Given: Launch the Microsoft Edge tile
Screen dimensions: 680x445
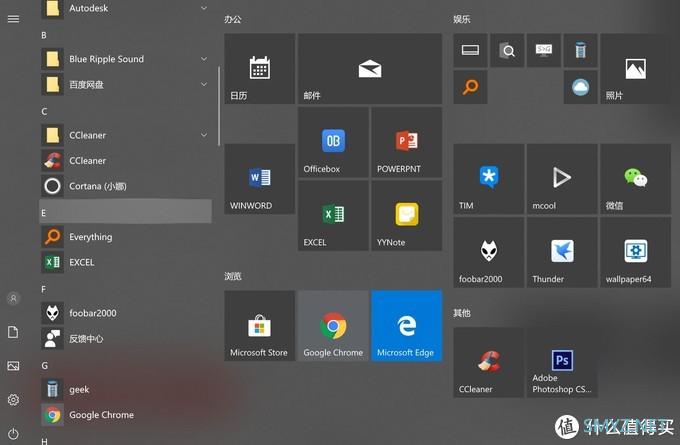Looking at the screenshot, I should [x=407, y=326].
